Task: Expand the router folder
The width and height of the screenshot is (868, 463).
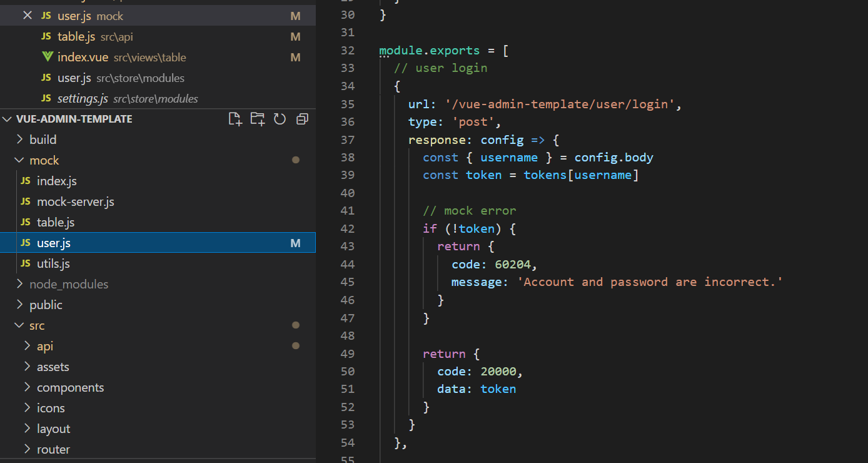Action: point(158,449)
